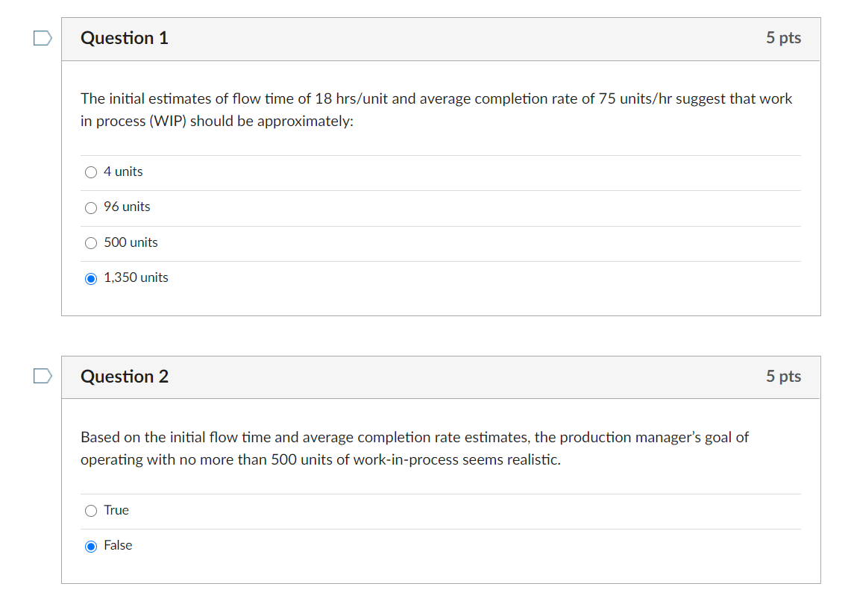This screenshot has width=848, height=616.
Task: Click the Question 2 statement text
Action: tap(415, 448)
